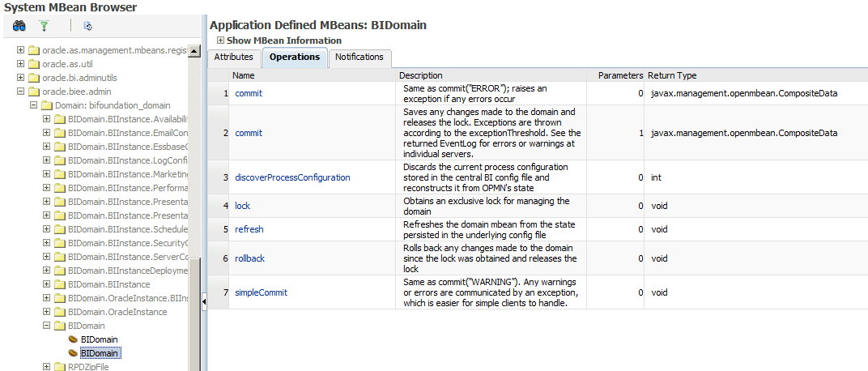
Task: Expand BIDomain.BIInstance.Scheduler node
Action: click(47, 229)
